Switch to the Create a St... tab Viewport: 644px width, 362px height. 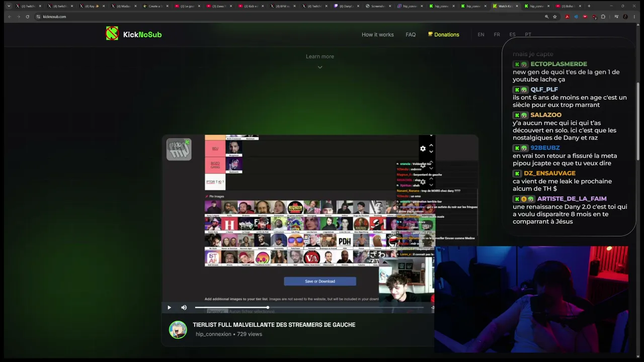click(156, 6)
